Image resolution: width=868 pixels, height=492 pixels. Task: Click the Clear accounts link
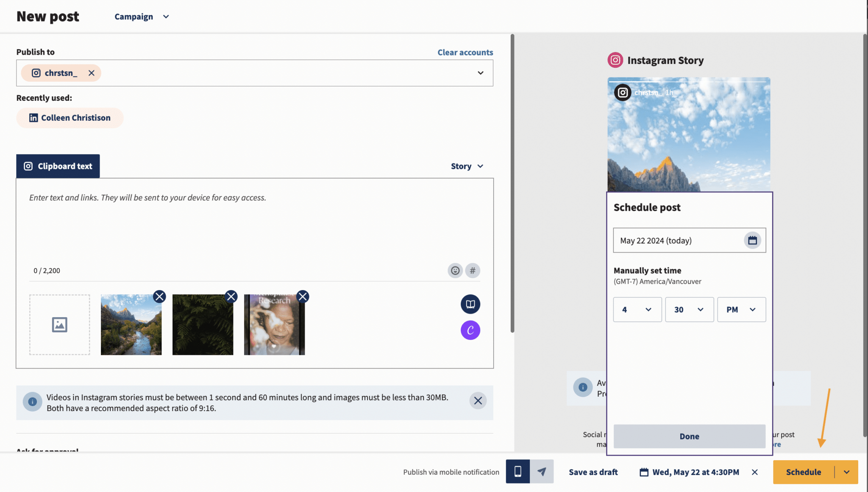(465, 52)
